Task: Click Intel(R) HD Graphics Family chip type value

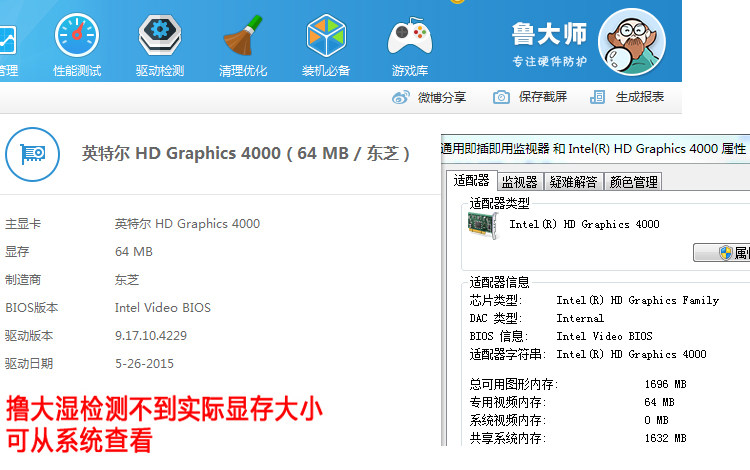Action: [x=638, y=300]
